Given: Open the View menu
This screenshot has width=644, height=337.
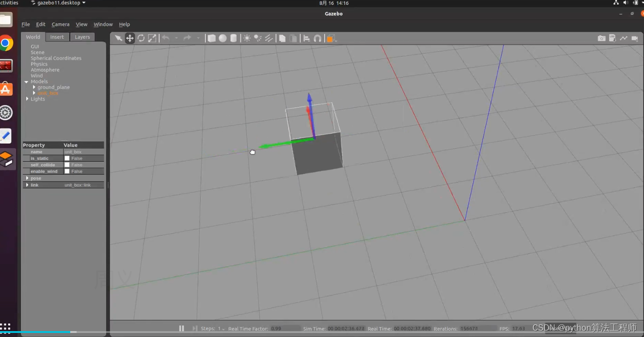Looking at the screenshot, I should tap(82, 24).
